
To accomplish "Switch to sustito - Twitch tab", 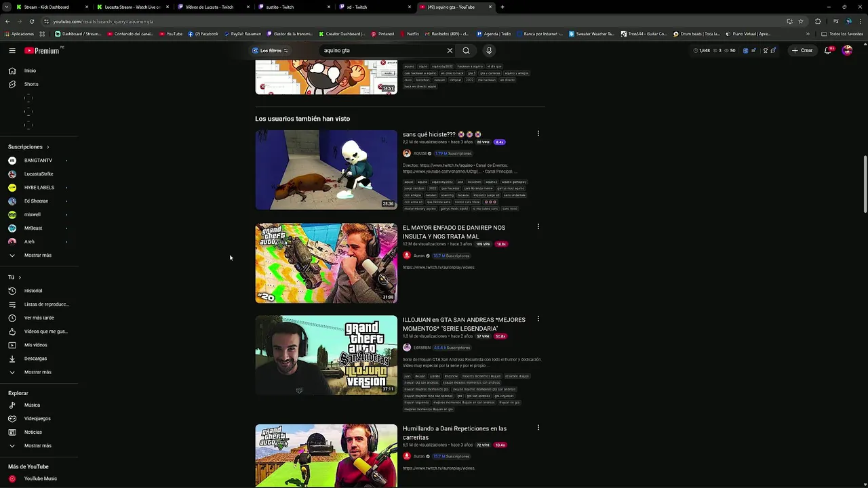I will [294, 7].
